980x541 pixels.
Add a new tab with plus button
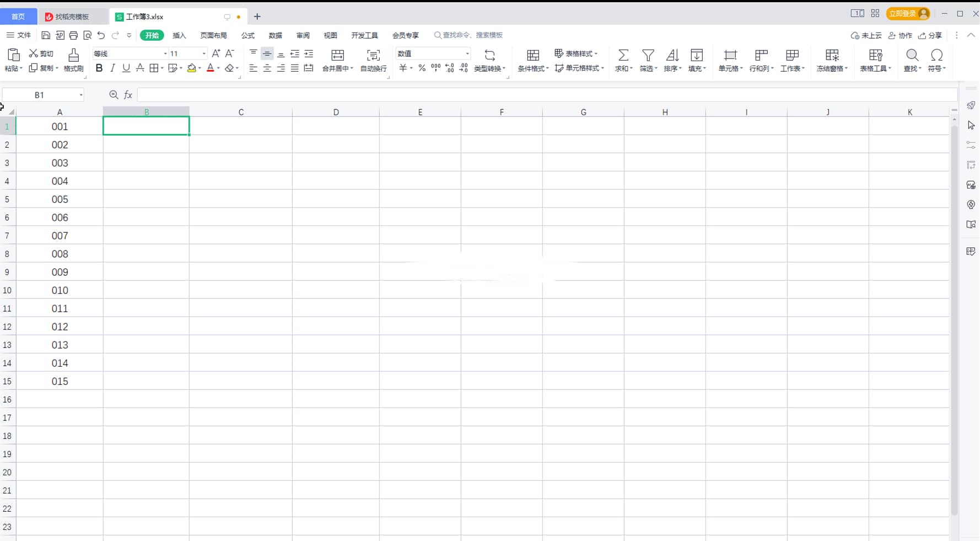tap(257, 17)
